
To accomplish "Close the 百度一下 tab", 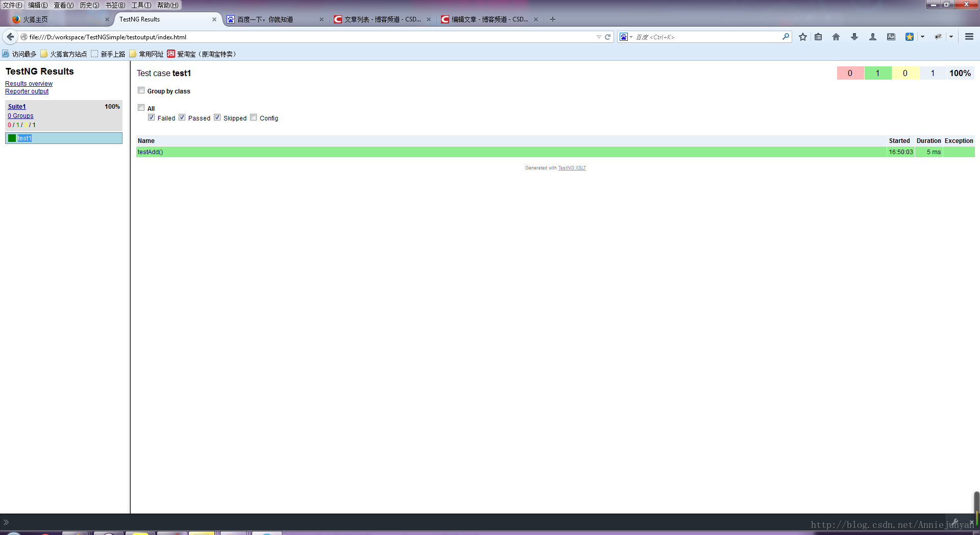I will (322, 19).
